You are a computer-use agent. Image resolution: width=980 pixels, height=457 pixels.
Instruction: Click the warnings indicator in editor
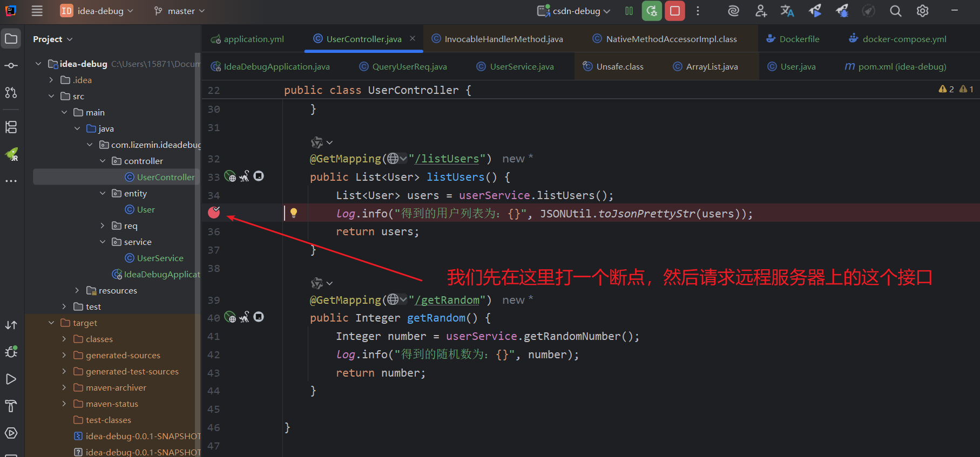(956, 89)
